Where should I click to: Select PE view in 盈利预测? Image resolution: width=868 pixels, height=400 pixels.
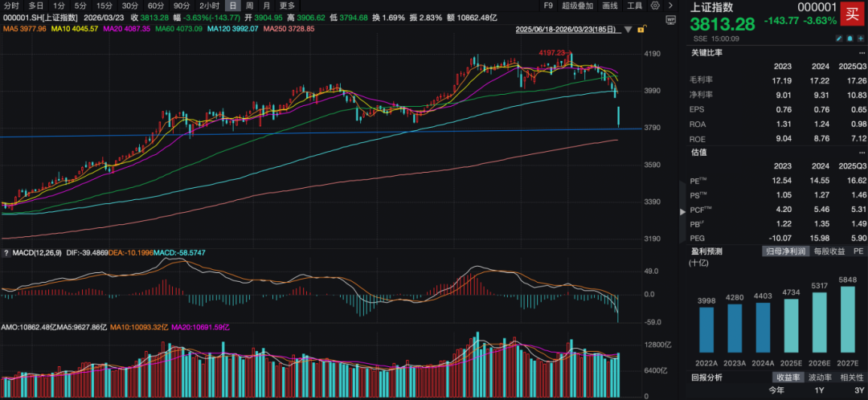click(858, 251)
